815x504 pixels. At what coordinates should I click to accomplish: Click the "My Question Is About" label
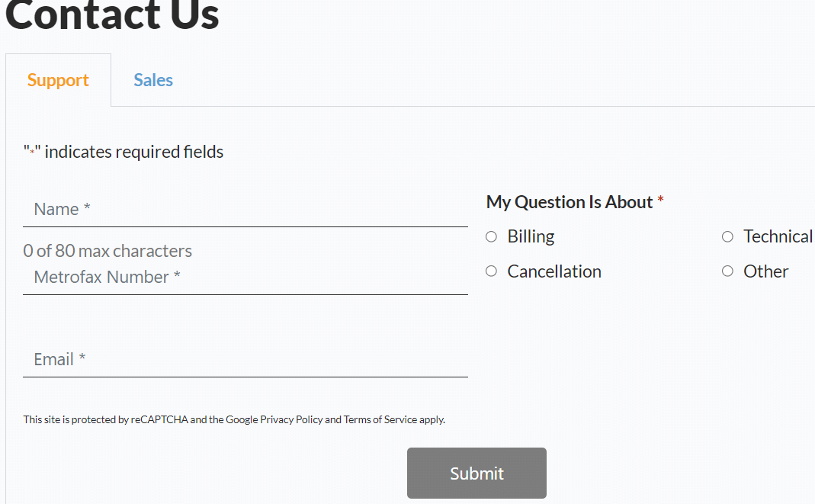pyautogui.click(x=570, y=202)
